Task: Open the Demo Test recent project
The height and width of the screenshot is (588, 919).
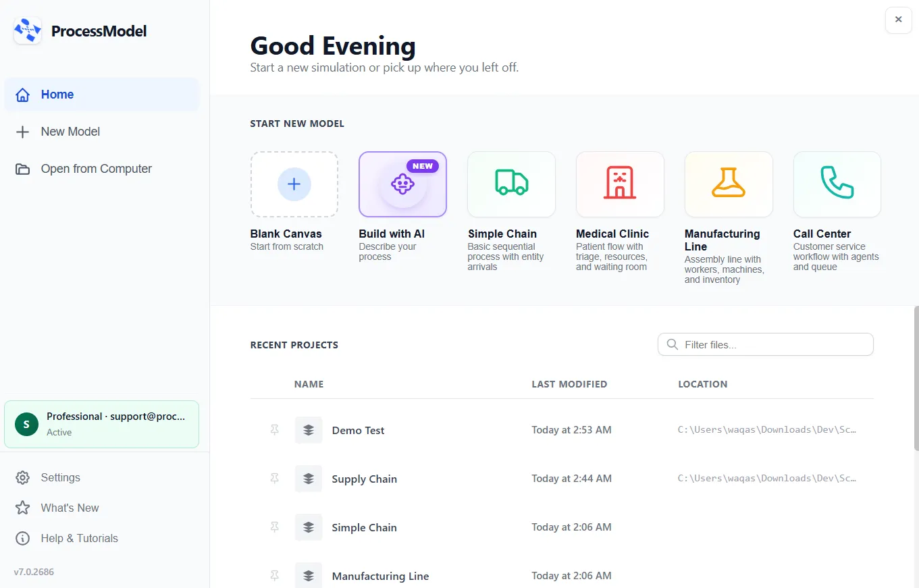Action: pos(359,431)
